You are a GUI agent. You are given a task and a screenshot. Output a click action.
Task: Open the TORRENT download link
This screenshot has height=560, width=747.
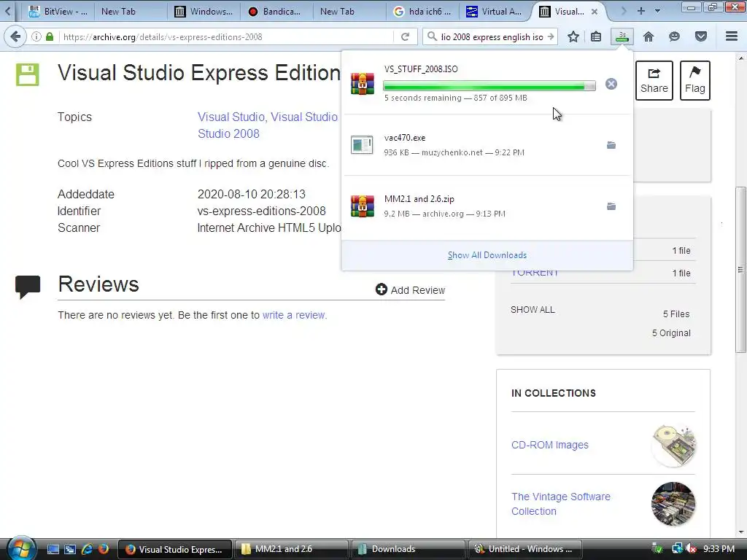(535, 273)
